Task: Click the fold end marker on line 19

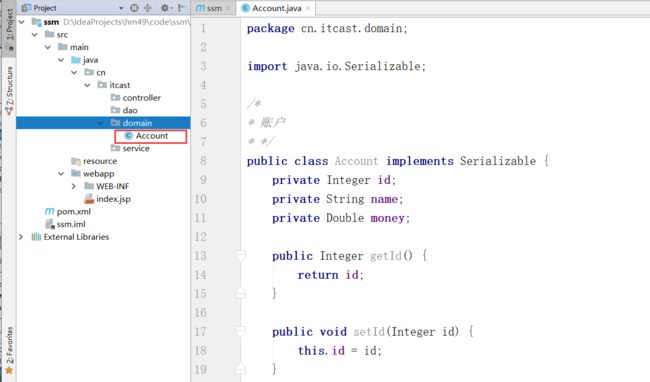Action: (240, 369)
